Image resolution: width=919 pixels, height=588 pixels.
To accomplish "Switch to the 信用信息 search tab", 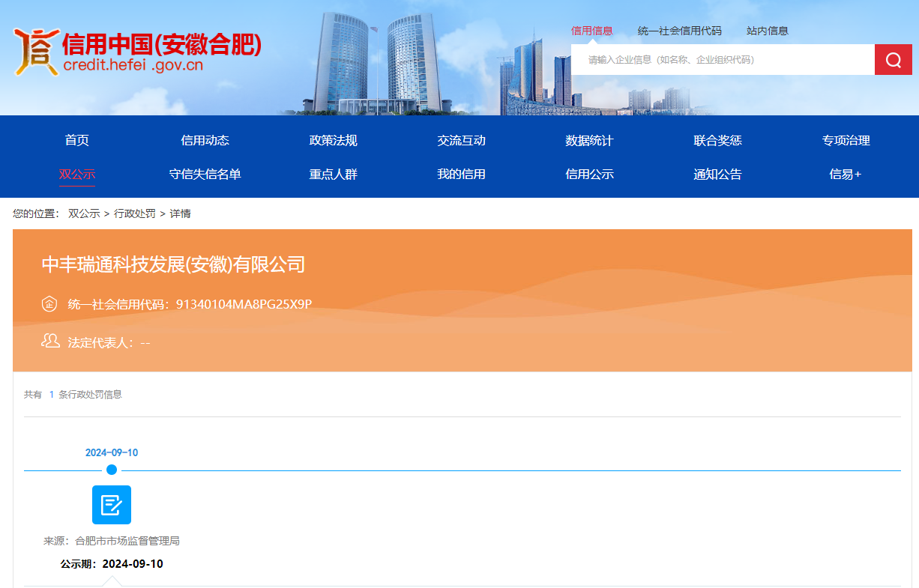I will (x=592, y=31).
